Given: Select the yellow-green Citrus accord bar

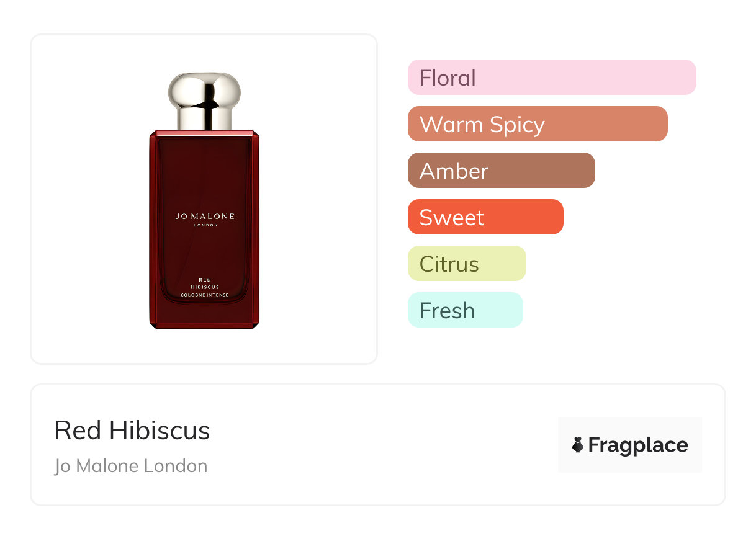Looking at the screenshot, I should click(467, 264).
